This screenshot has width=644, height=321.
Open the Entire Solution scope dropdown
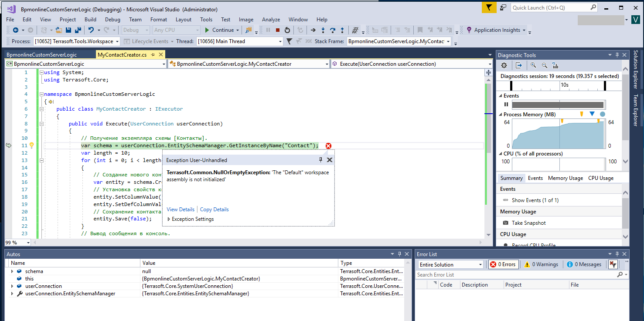(480, 264)
